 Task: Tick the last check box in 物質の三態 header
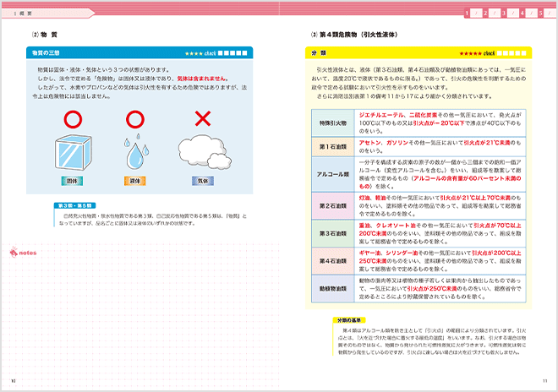click(x=244, y=53)
